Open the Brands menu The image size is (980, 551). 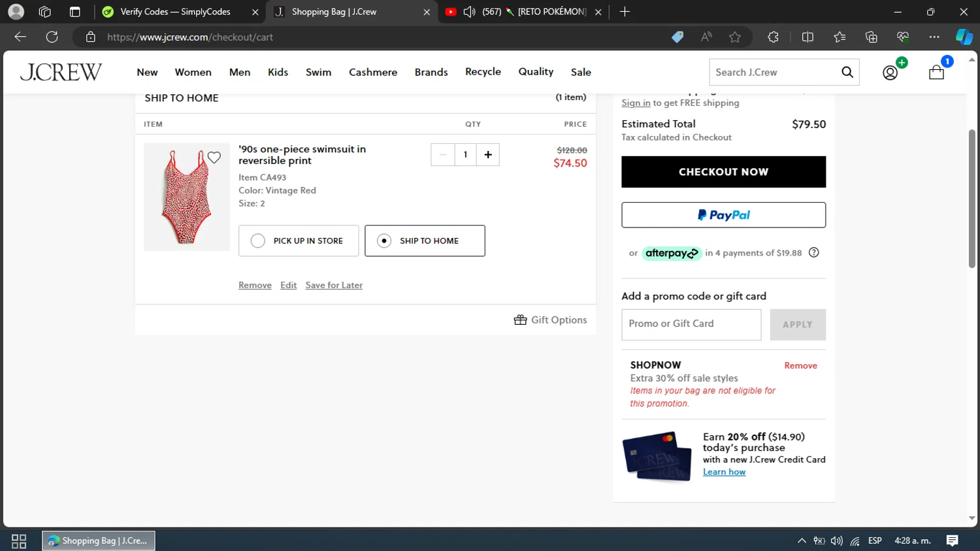tap(431, 72)
